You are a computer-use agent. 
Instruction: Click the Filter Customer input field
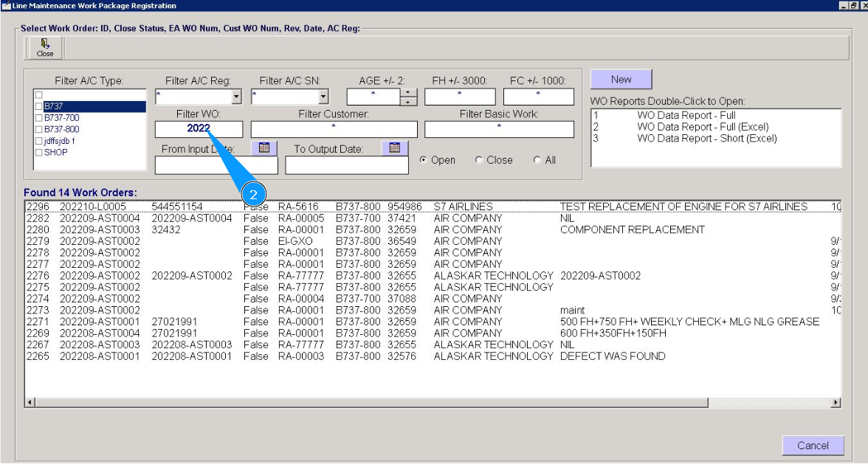click(334, 129)
